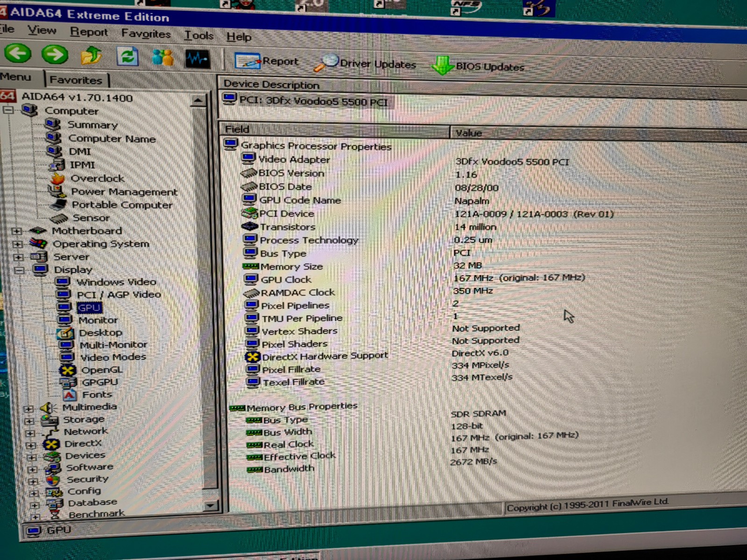Viewport: 747px width, 560px height.
Task: Select Summary in the tree
Action: (x=92, y=125)
